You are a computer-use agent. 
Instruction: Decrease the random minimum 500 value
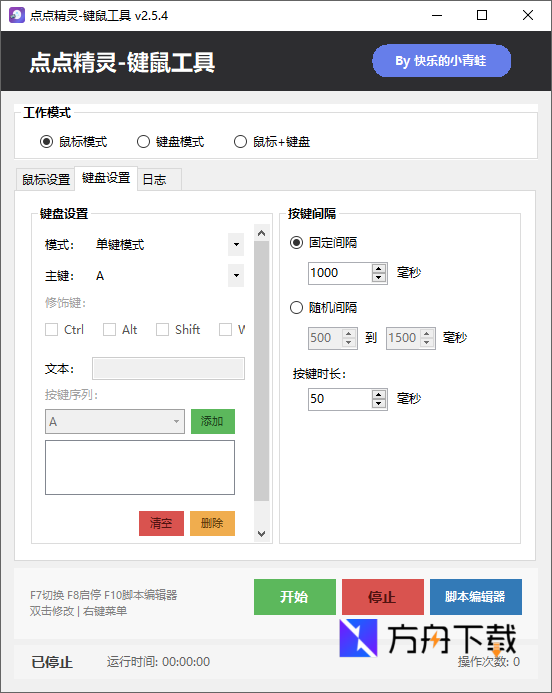[349, 343]
